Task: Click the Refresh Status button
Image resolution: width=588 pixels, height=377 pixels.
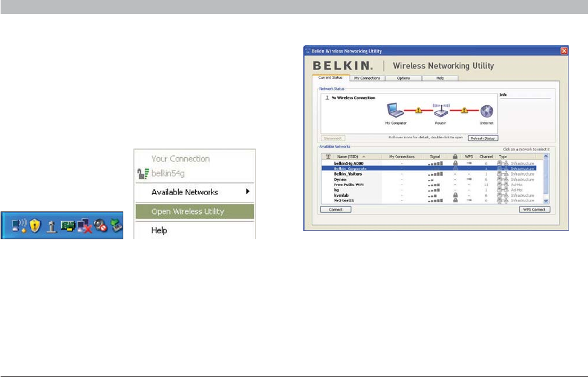Action: pyautogui.click(x=483, y=138)
